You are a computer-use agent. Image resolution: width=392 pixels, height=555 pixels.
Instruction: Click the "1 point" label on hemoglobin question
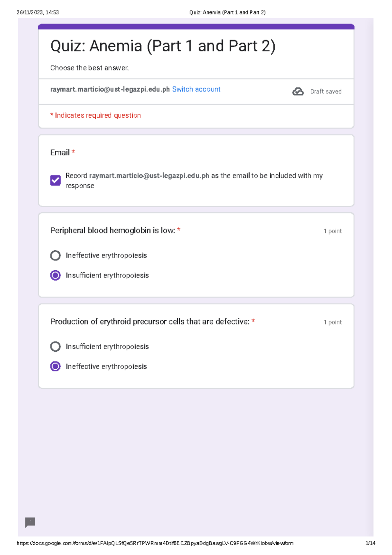(x=333, y=231)
